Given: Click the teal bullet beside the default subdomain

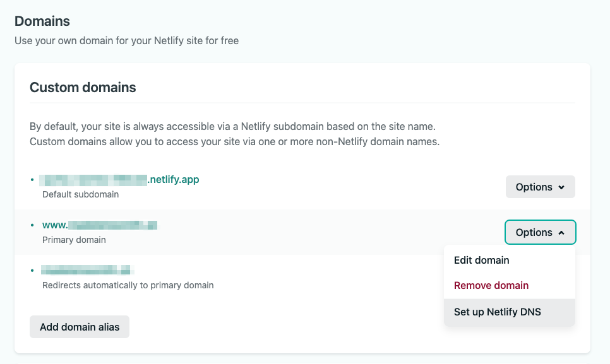Looking at the screenshot, I should pyautogui.click(x=32, y=179).
